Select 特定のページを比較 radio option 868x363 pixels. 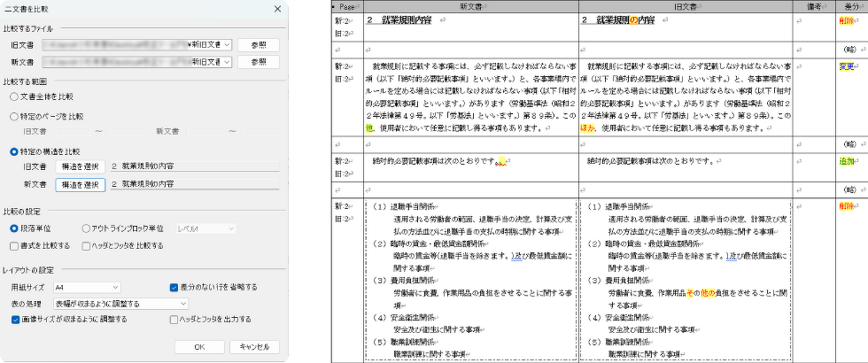click(15, 115)
